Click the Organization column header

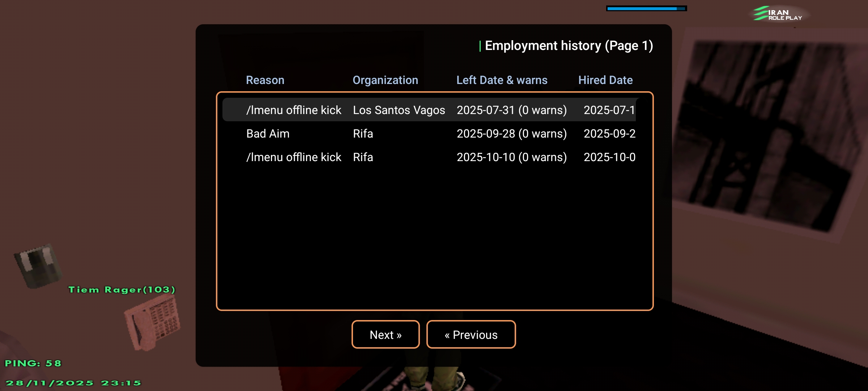click(385, 80)
